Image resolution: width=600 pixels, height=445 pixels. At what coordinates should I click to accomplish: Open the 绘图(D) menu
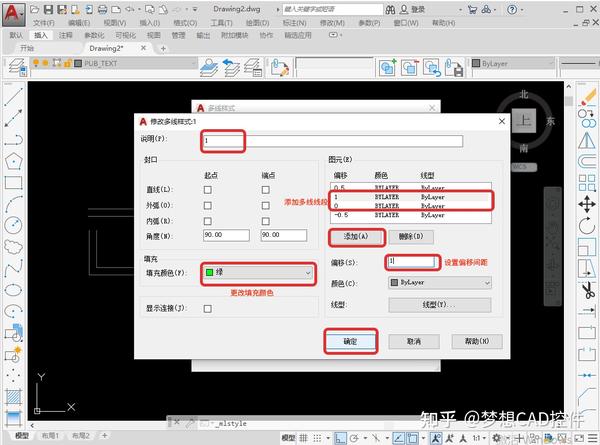258,23
